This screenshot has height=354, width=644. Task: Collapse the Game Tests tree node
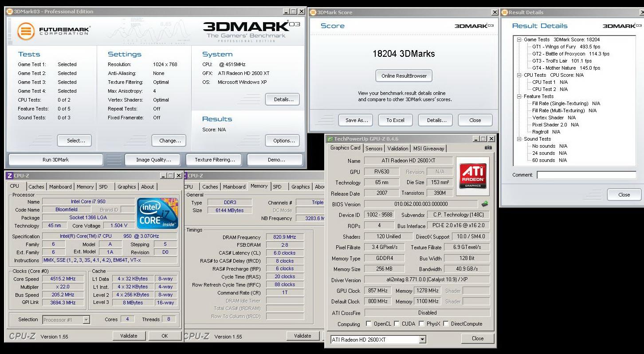pos(519,39)
